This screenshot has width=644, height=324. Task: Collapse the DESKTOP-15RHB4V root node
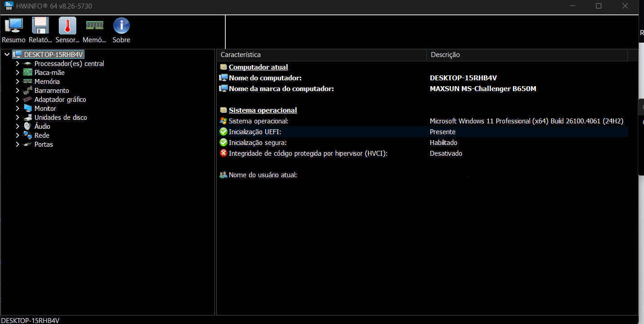point(7,54)
